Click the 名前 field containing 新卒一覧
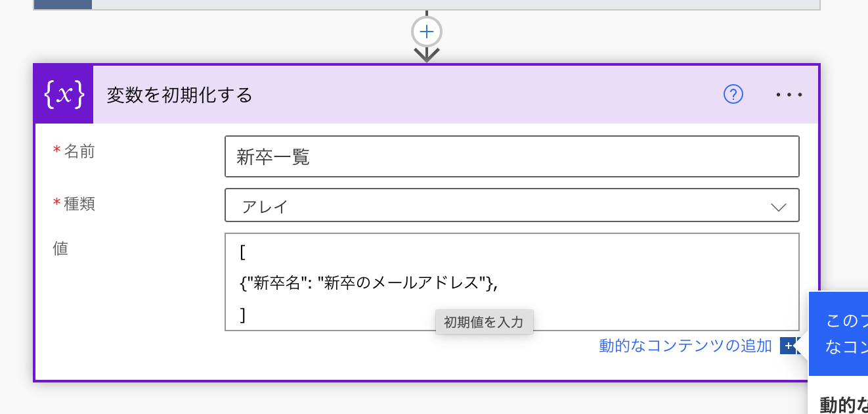 512,156
